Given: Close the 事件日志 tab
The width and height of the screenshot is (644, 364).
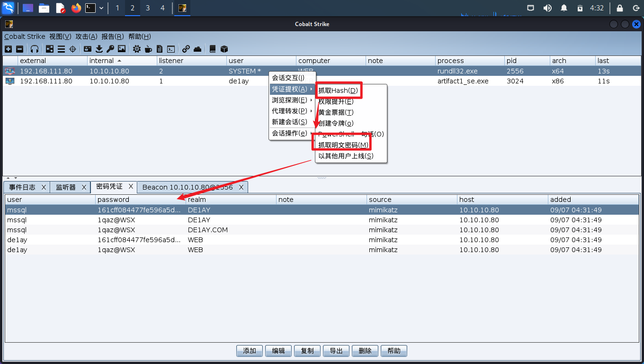Looking at the screenshot, I should click(44, 187).
